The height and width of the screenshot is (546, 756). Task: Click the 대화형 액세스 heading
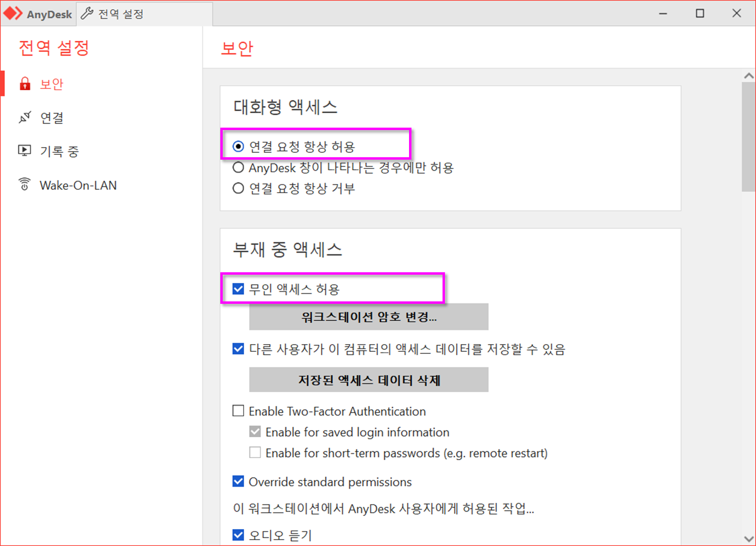(x=285, y=107)
